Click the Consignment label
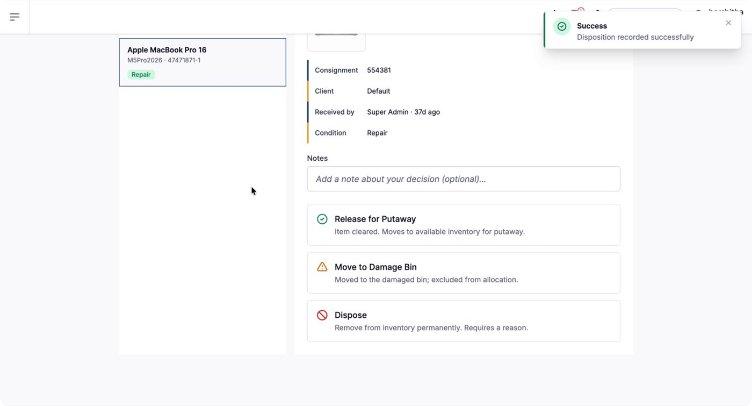The image size is (752, 406). coord(336,70)
